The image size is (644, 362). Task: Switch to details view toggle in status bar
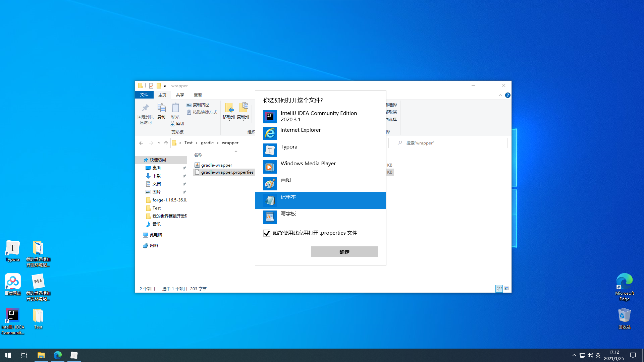pos(499,289)
